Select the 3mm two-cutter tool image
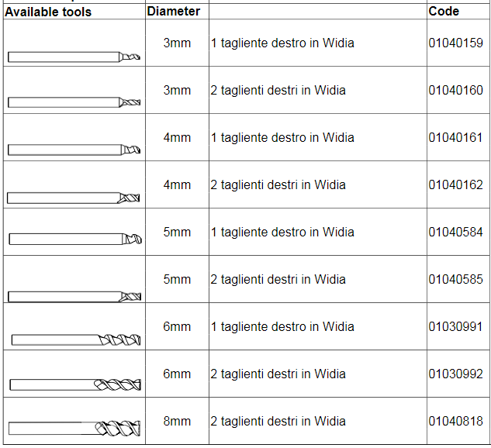The image size is (491, 448). [74, 102]
